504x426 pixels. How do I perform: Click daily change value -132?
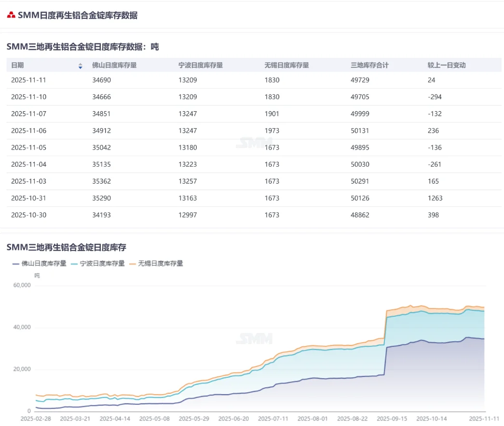[435, 114]
